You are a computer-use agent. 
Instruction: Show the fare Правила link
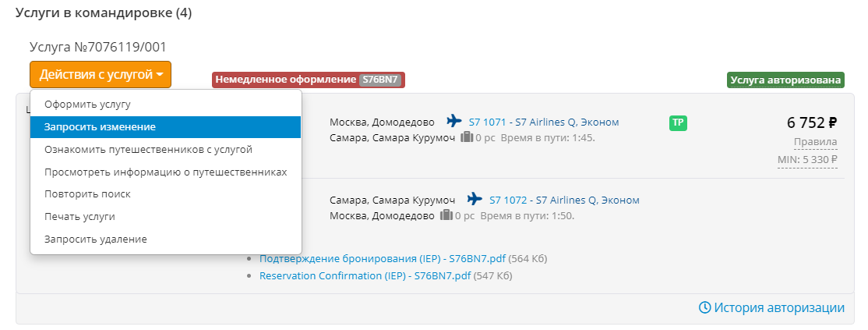tap(815, 141)
